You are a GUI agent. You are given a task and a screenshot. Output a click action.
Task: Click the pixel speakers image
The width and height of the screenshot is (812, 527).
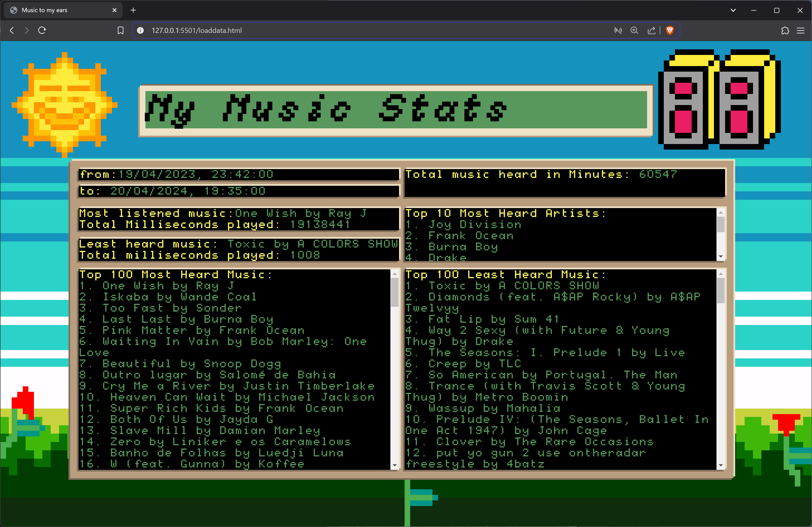719,99
